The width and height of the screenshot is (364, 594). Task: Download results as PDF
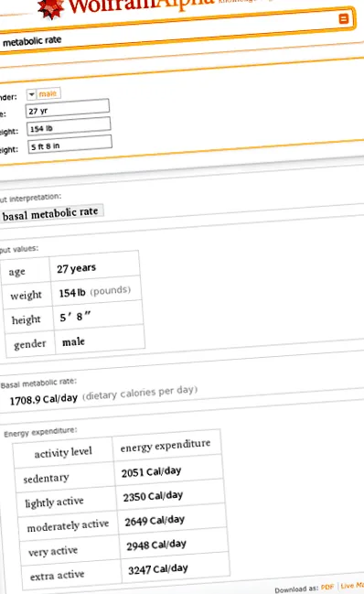[327, 587]
